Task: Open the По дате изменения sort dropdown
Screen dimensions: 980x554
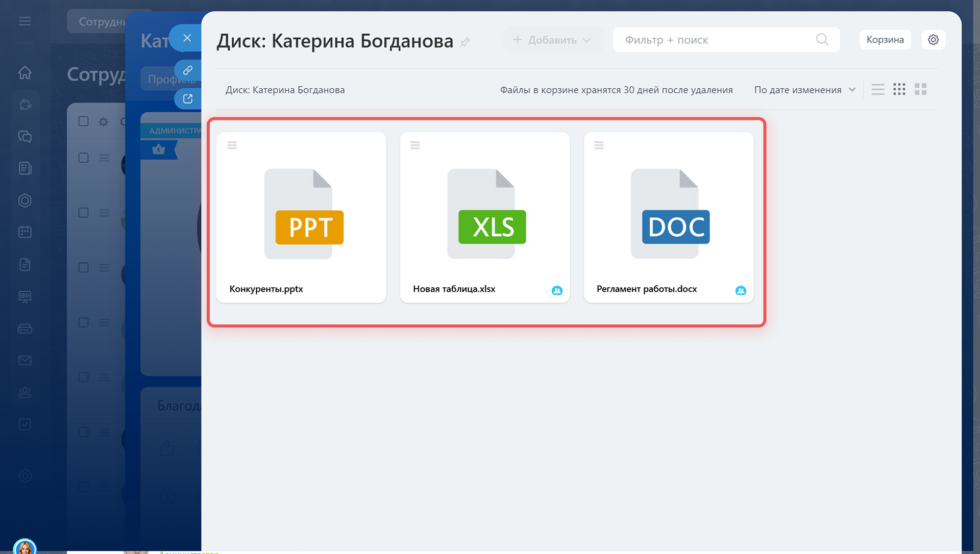Action: click(804, 90)
